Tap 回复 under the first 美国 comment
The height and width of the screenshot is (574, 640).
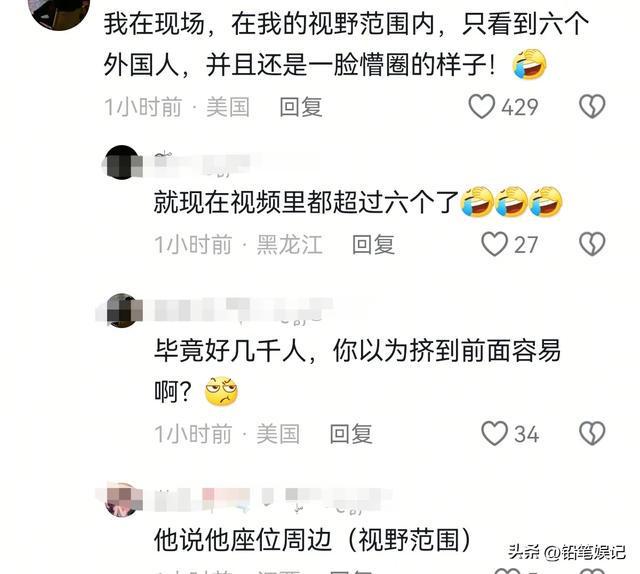[301, 107]
